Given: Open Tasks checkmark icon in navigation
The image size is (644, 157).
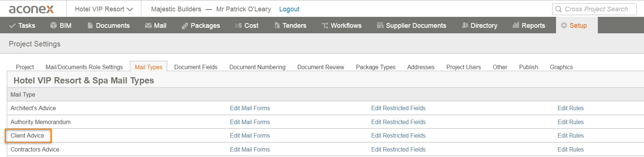Looking at the screenshot, I should [12, 26].
